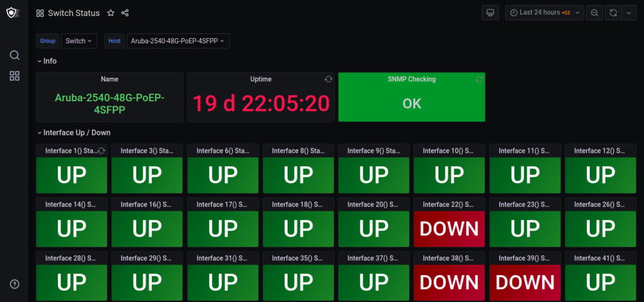The height and width of the screenshot is (302, 644).
Task: Share the dashboard via share icon
Action: [125, 13]
